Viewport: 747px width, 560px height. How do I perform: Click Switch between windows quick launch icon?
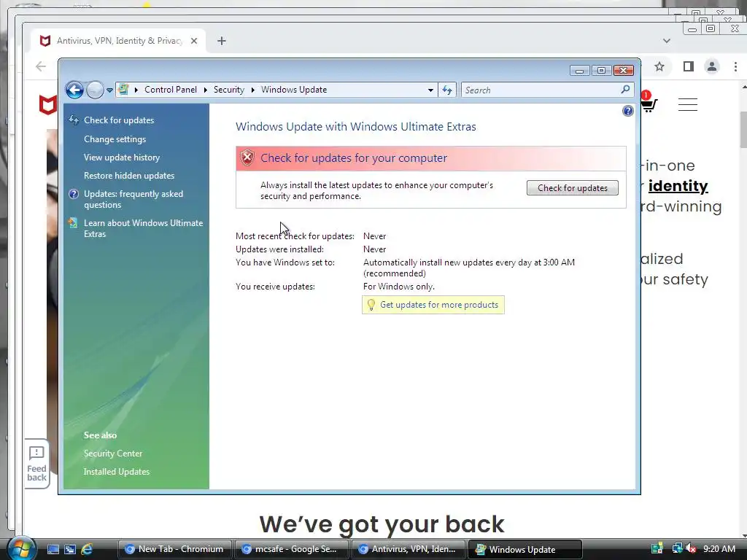point(70,550)
